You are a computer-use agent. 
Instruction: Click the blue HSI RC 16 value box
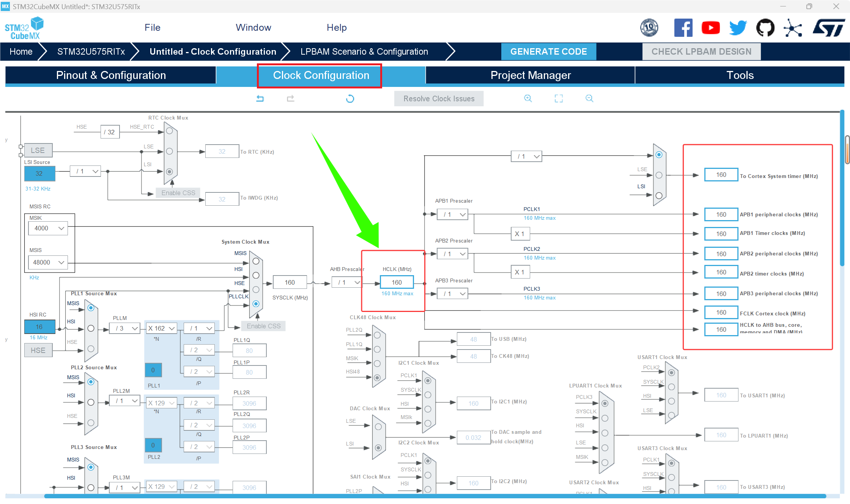pos(39,327)
